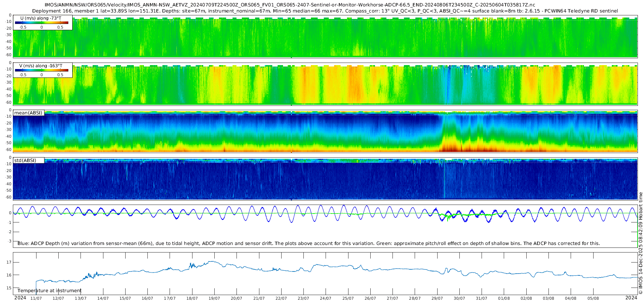Click the 2024 year label at left

[20, 298]
